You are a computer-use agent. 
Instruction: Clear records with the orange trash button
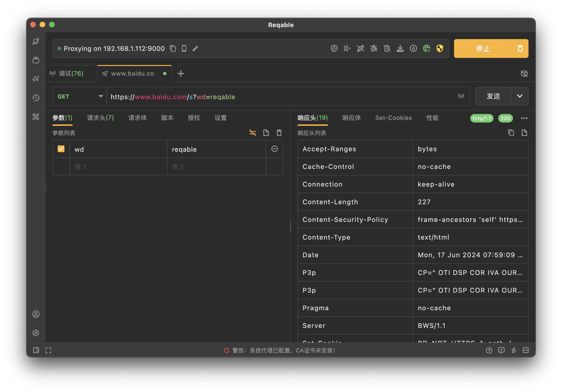[520, 49]
